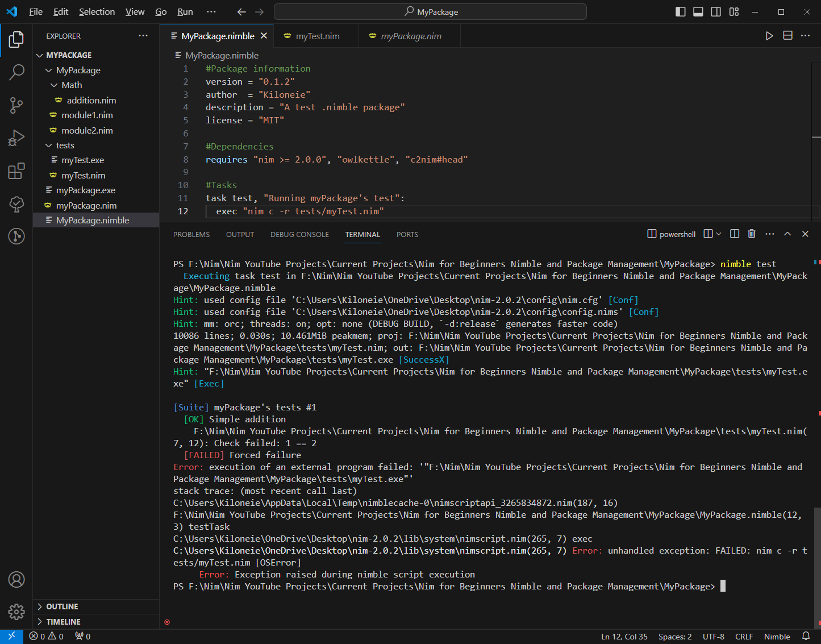Open the Go menu
821x644 pixels.
[x=161, y=12]
